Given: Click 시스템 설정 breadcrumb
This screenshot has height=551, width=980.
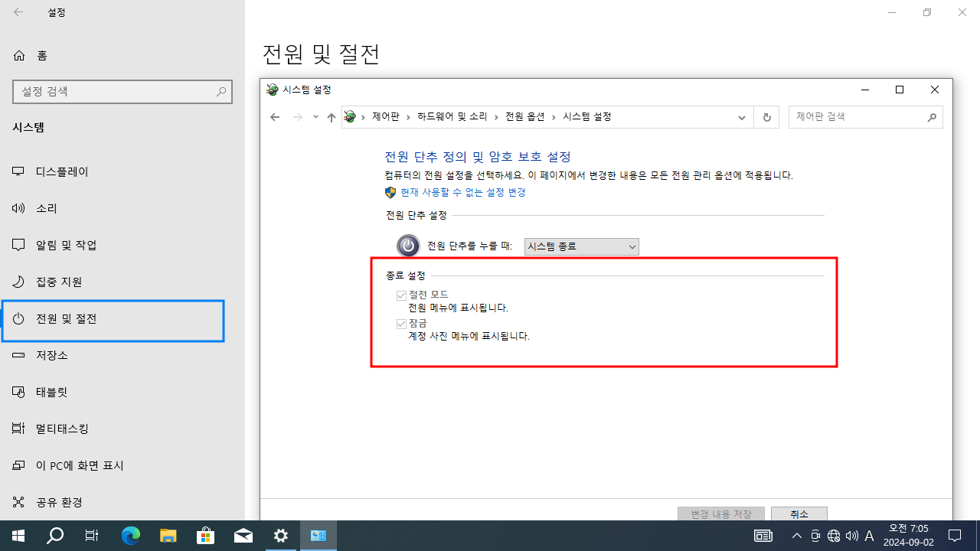Looking at the screenshot, I should (587, 117).
